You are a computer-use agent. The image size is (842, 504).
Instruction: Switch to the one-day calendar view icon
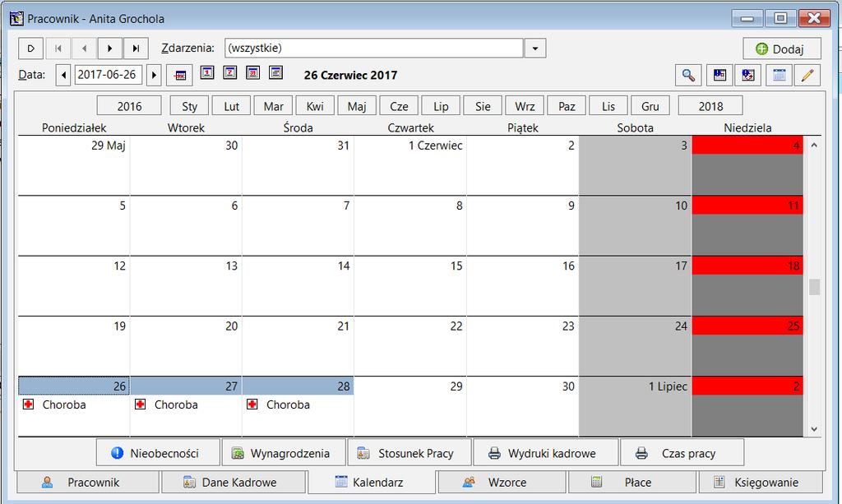click(207, 72)
